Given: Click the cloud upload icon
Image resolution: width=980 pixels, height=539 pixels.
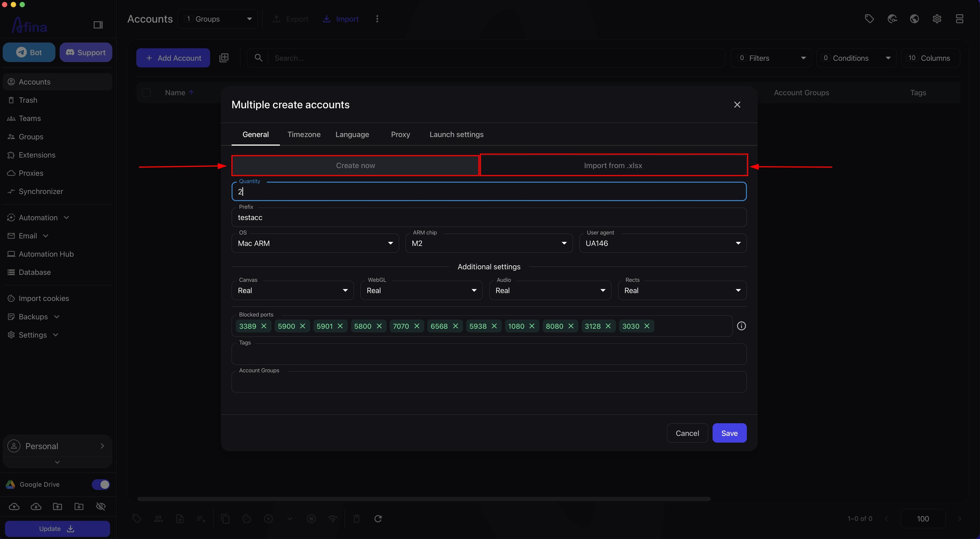Looking at the screenshot, I should pos(14,507).
